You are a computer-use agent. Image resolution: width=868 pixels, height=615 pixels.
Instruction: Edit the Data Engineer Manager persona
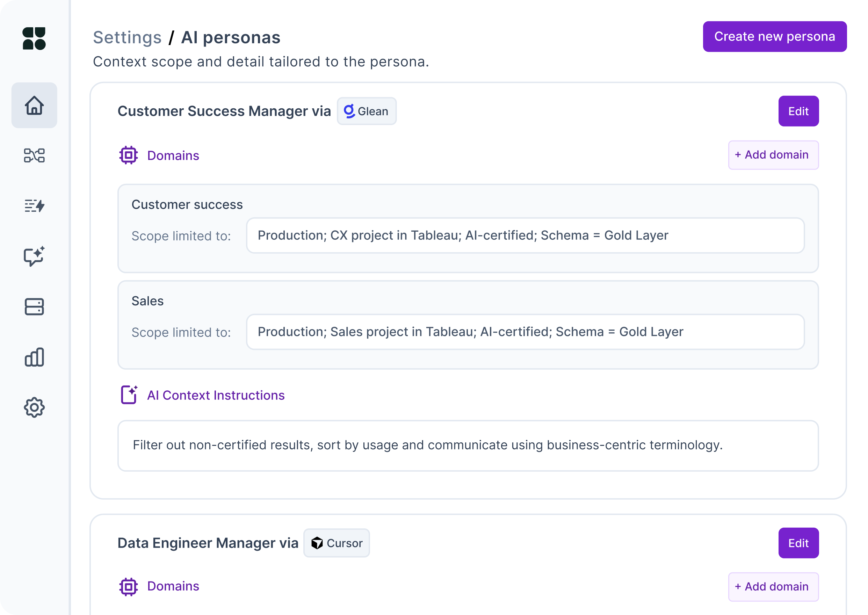pyautogui.click(x=798, y=543)
